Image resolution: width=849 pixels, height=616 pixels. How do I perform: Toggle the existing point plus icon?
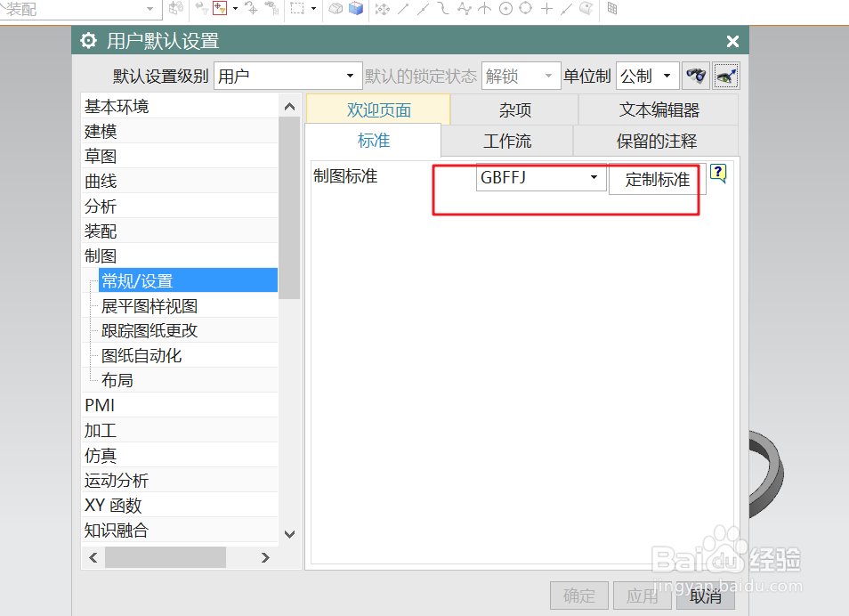[547, 8]
